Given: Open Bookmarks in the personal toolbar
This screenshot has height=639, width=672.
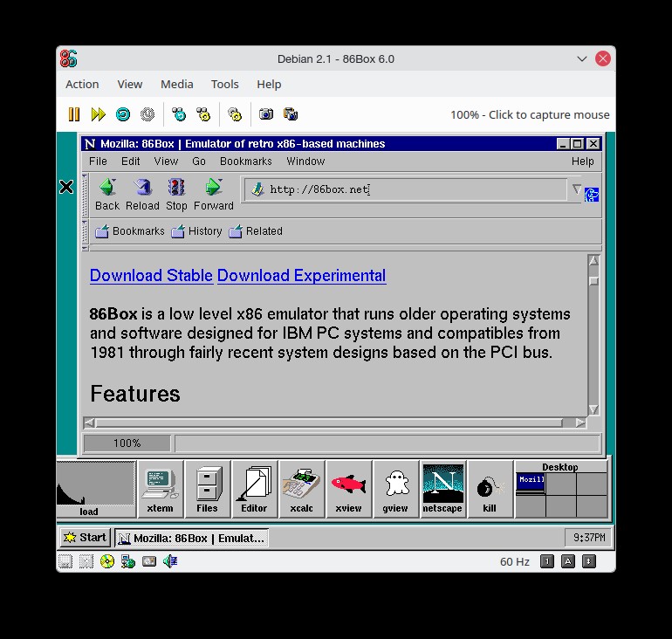Looking at the screenshot, I should [129, 231].
